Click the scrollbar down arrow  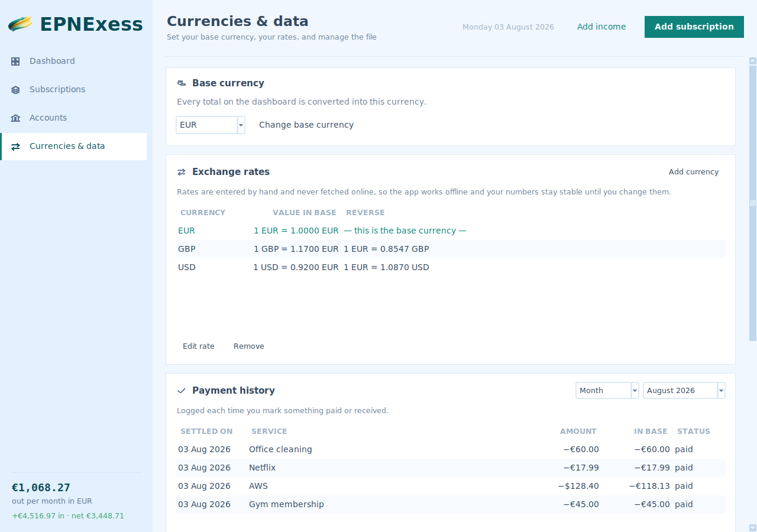pyautogui.click(x=753, y=527)
